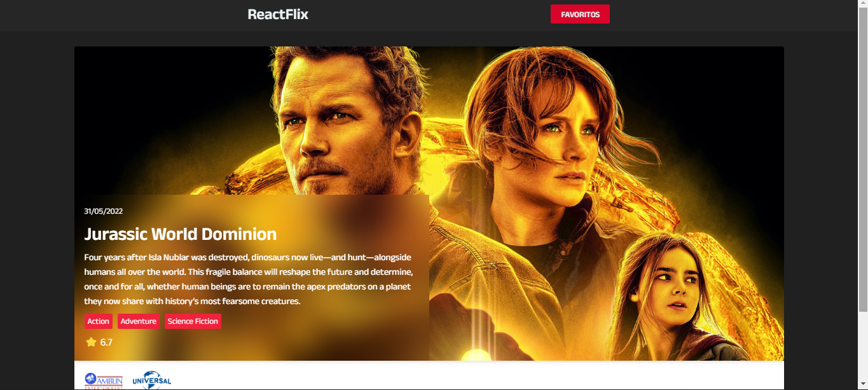Click the scrollbar down arrow
868x390 pixels.
click(863, 386)
